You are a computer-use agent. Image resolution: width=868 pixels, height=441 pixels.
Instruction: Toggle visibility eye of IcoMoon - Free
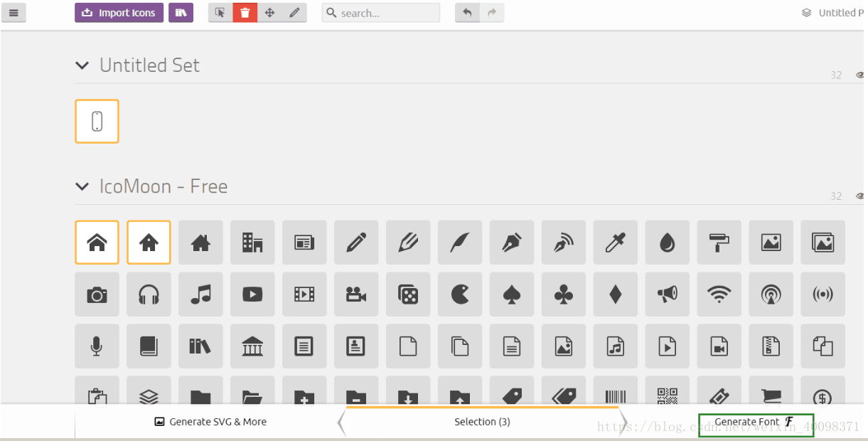pos(860,196)
